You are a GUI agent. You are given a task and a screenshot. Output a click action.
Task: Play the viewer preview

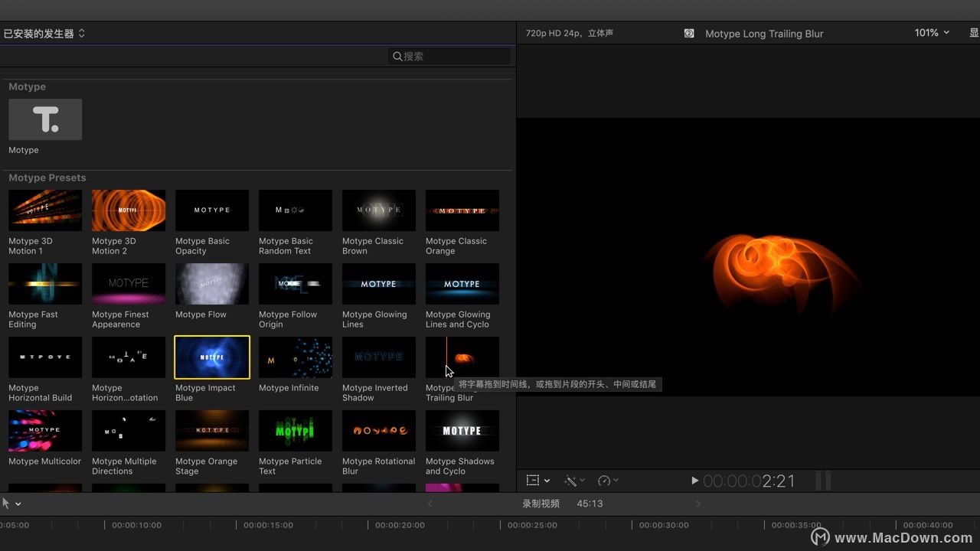(694, 481)
